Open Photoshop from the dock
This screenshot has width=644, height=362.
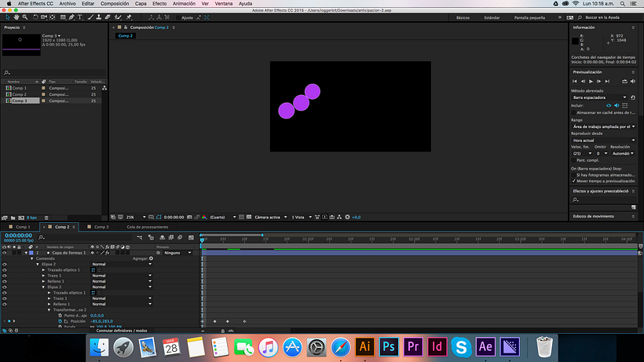388,346
